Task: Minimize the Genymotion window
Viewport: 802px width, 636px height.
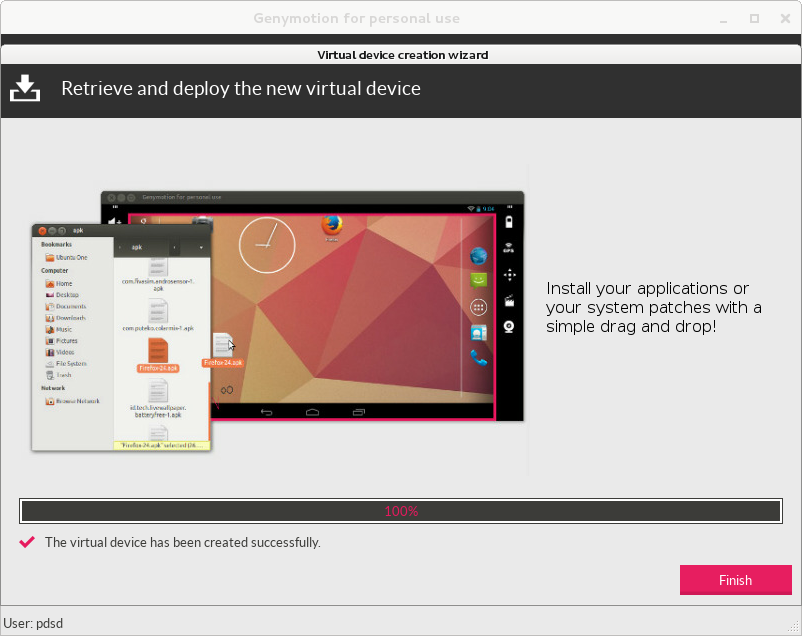Action: (x=723, y=19)
